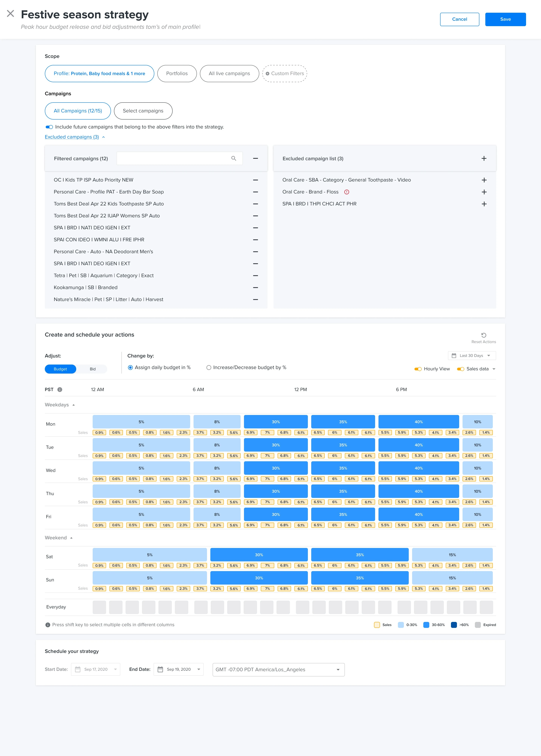Click the Save button
The height and width of the screenshot is (756, 541).
[505, 19]
